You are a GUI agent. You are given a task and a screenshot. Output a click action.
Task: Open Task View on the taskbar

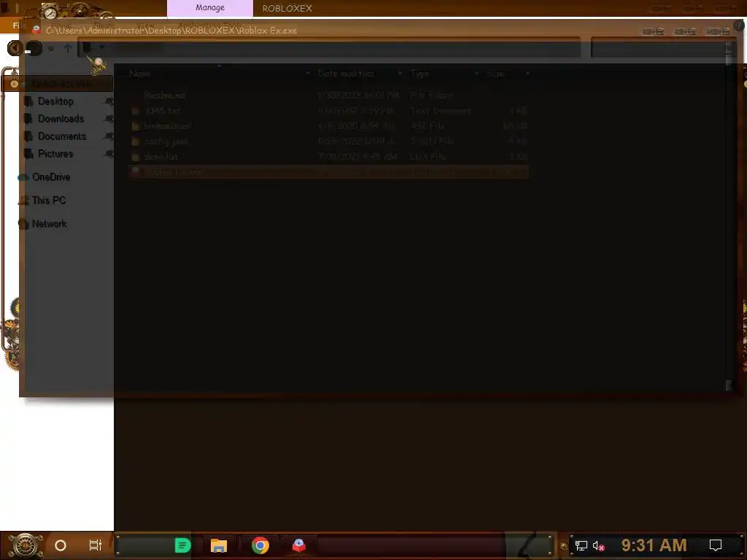click(x=96, y=545)
